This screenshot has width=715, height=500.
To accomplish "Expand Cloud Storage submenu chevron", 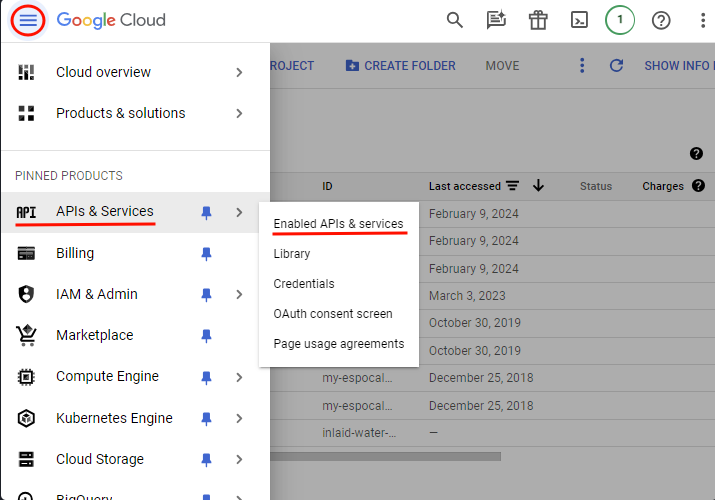I will [x=239, y=459].
